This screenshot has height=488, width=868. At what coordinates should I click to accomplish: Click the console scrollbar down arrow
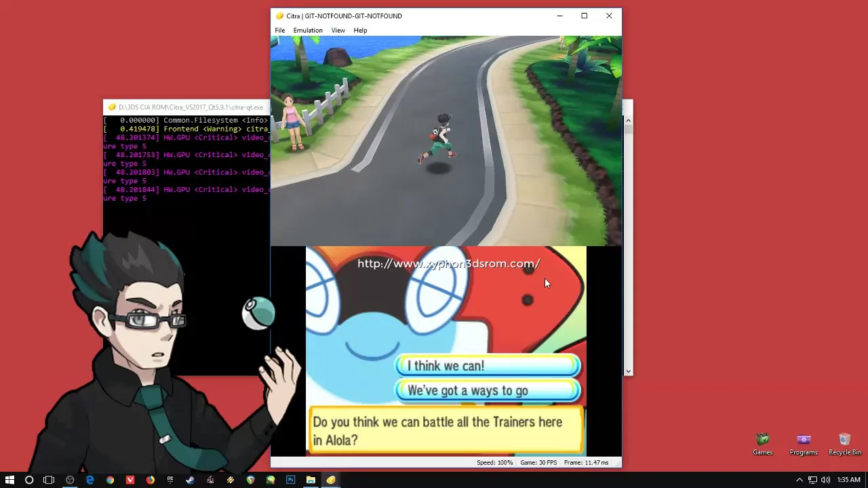tap(628, 371)
